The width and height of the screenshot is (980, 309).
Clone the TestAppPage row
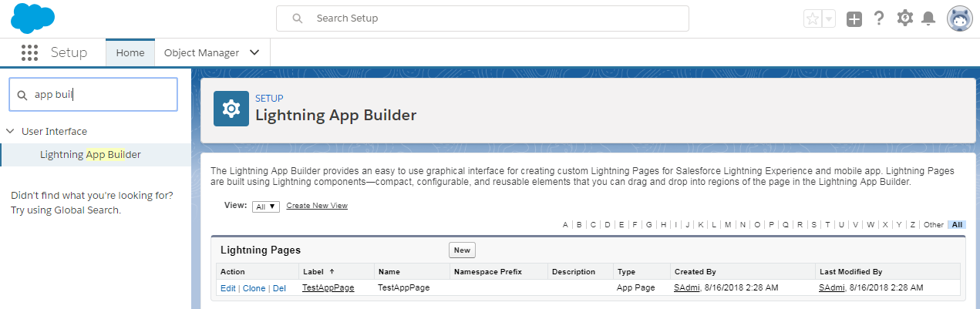pos(254,288)
